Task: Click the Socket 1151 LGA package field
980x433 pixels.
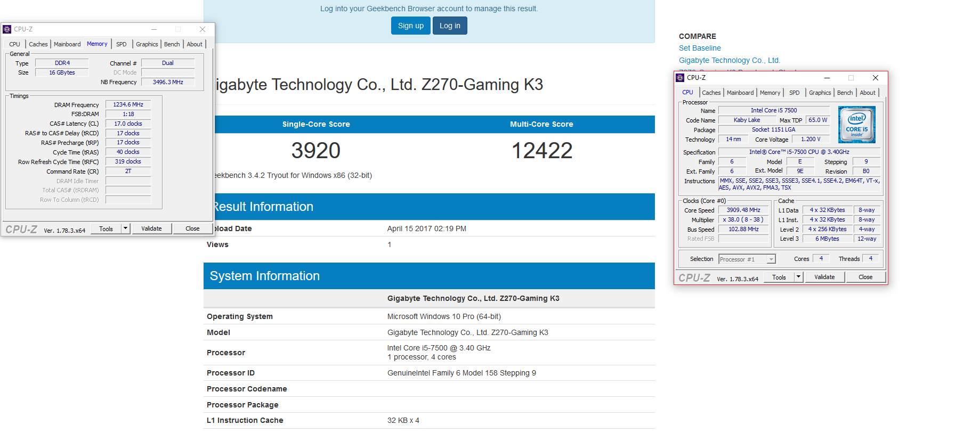Action: pyautogui.click(x=774, y=129)
